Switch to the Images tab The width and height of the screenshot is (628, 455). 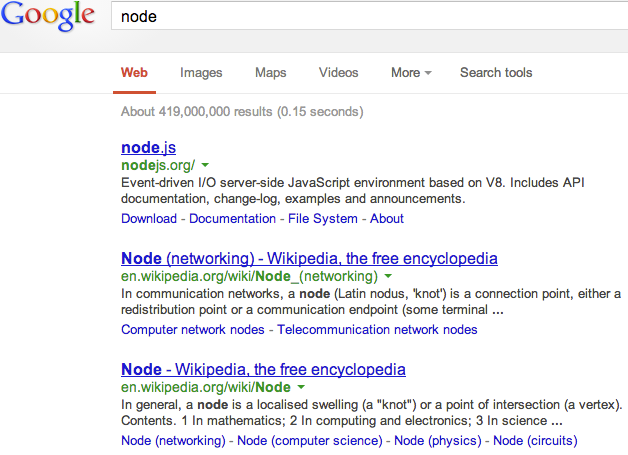tap(201, 72)
